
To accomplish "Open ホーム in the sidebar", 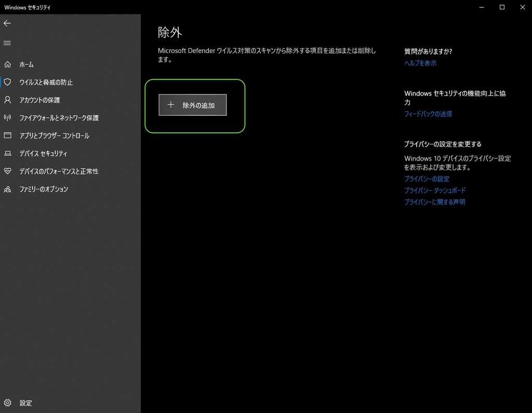I will tap(70, 64).
